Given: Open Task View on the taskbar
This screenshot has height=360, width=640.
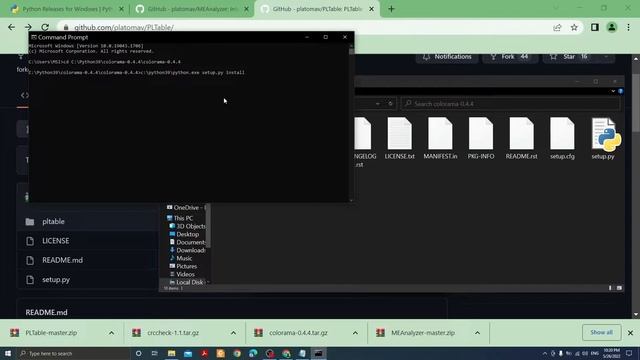Looking at the screenshot, I should [x=155, y=353].
